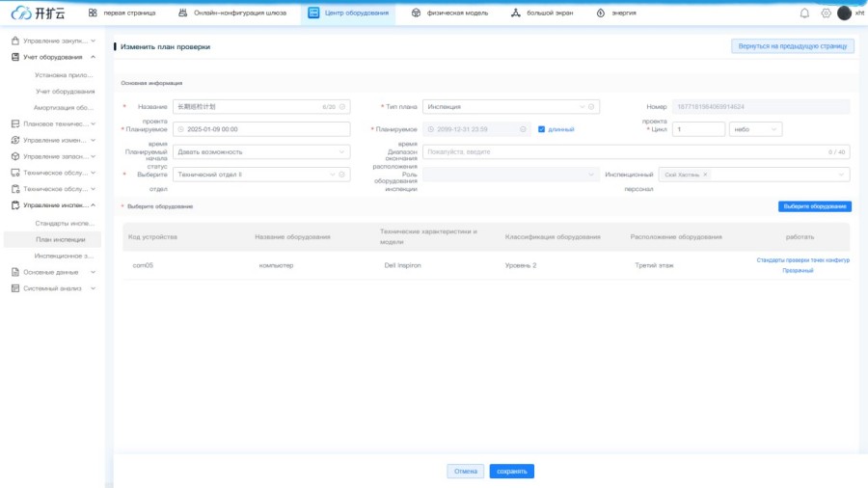Click the clear icon in the Тип плана field

(591, 106)
